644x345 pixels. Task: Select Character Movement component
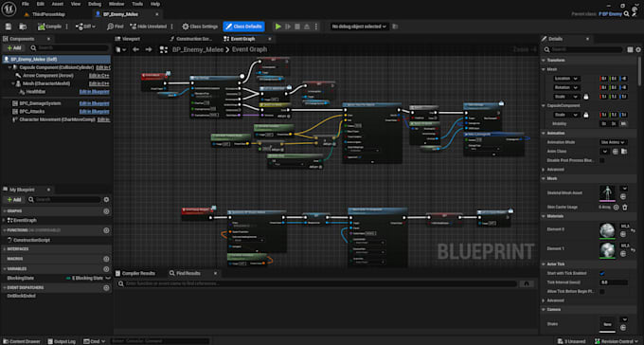point(58,119)
